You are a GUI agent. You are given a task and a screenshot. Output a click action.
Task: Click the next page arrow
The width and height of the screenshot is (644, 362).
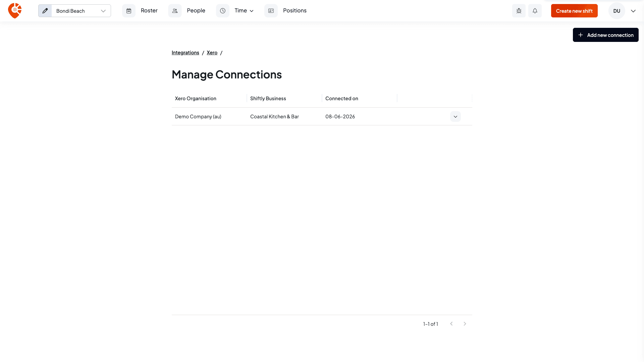coord(465,324)
